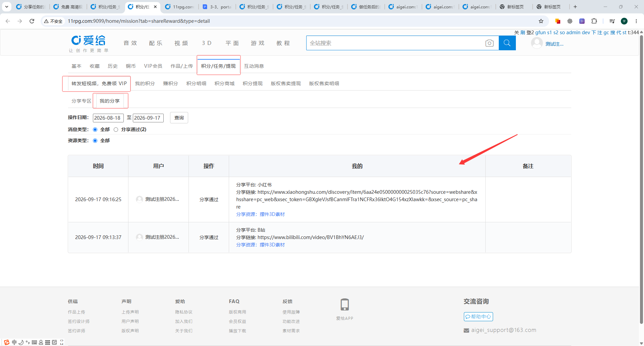Switch to the 分享专区 tab

(81, 101)
